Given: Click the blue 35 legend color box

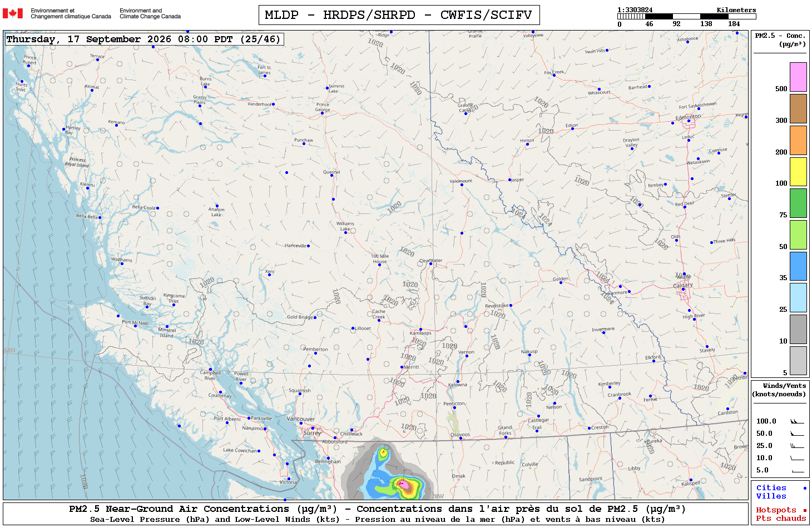Looking at the screenshot, I should tap(798, 266).
